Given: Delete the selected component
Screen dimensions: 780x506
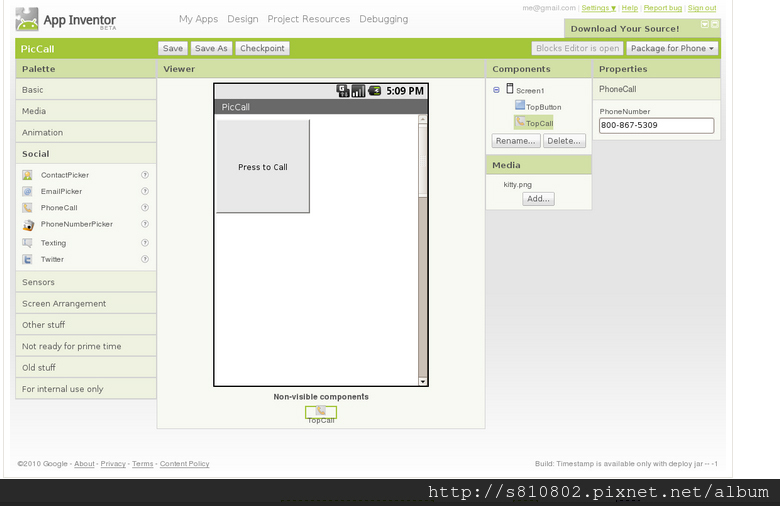Looking at the screenshot, I should point(564,141).
